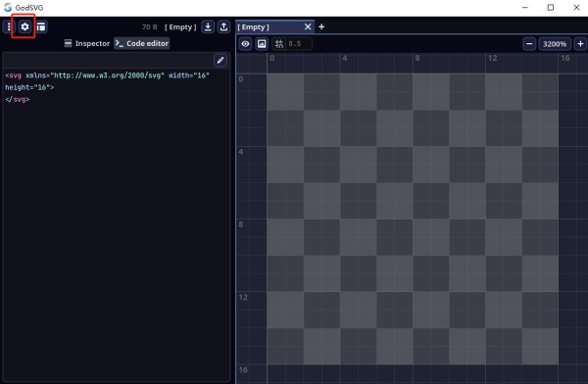Zoom out with the minus button
Screen dimensions: 588x384
point(529,44)
